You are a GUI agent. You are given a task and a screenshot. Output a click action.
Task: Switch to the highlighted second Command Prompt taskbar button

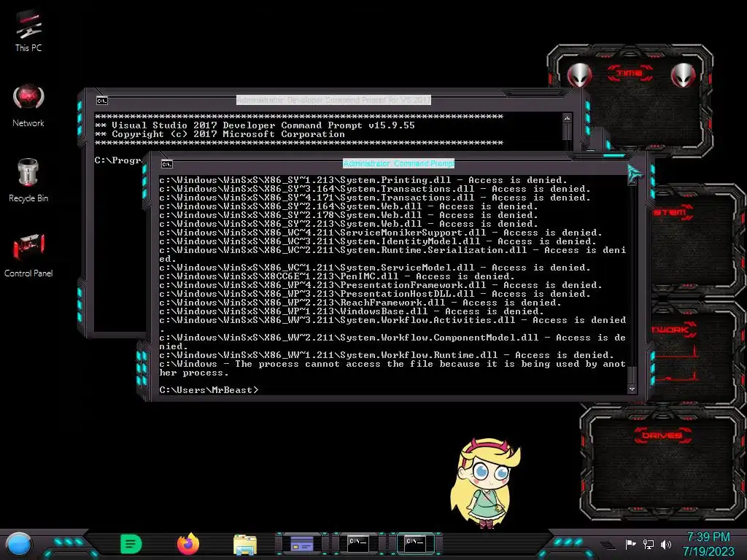tap(415, 543)
